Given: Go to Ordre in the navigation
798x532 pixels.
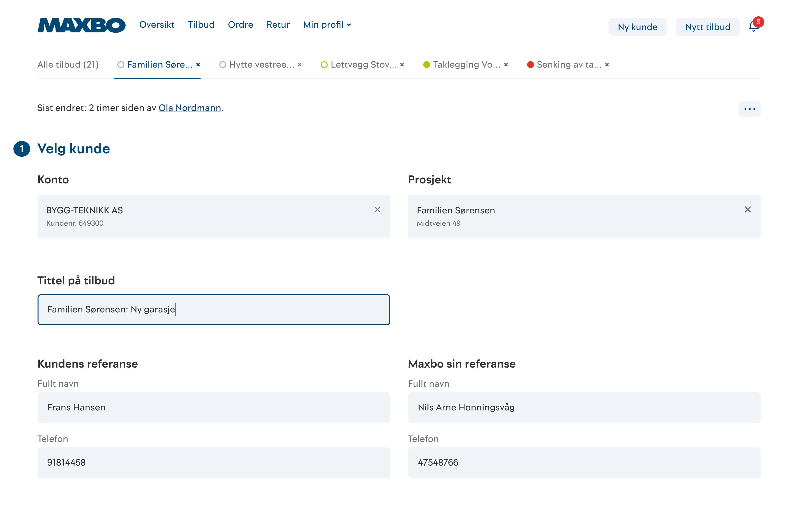Looking at the screenshot, I should pos(240,25).
